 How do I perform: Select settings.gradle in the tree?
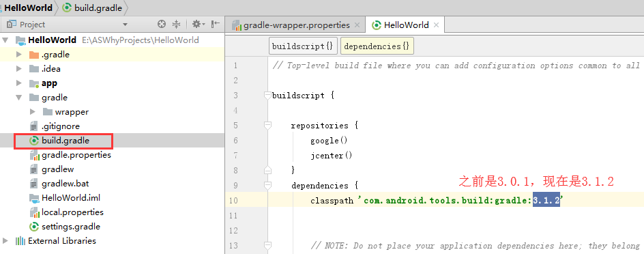(71, 227)
